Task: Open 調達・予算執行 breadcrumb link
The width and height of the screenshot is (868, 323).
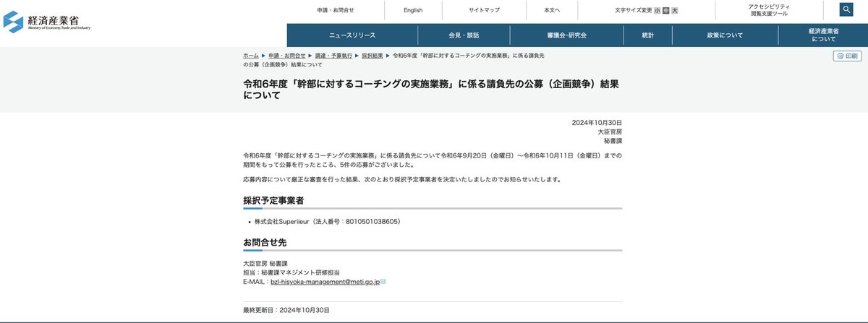Action: point(333,56)
